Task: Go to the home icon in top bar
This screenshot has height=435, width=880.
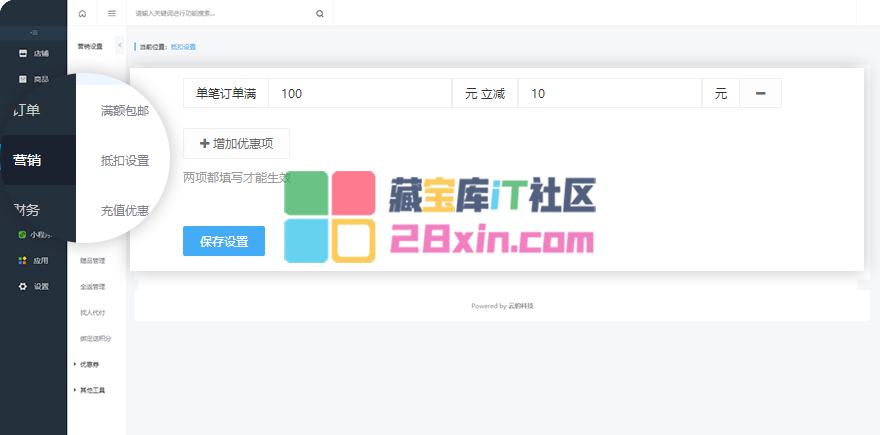Action: point(82,13)
